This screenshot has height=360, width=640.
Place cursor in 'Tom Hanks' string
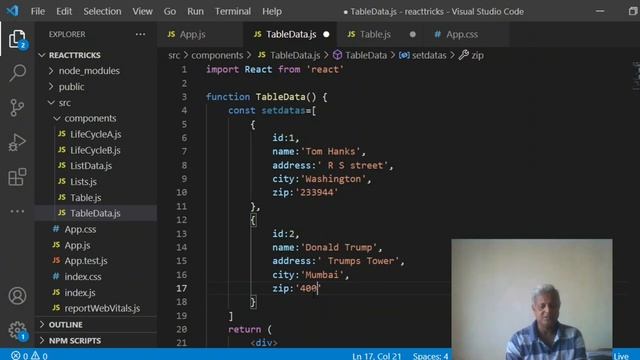pos(330,151)
